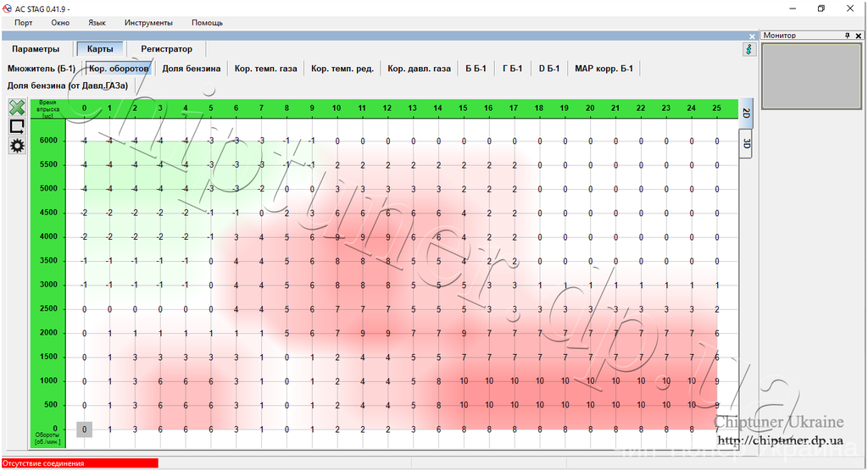Open the Порт menu
Image resolution: width=868 pixels, height=471 pixels.
point(23,23)
